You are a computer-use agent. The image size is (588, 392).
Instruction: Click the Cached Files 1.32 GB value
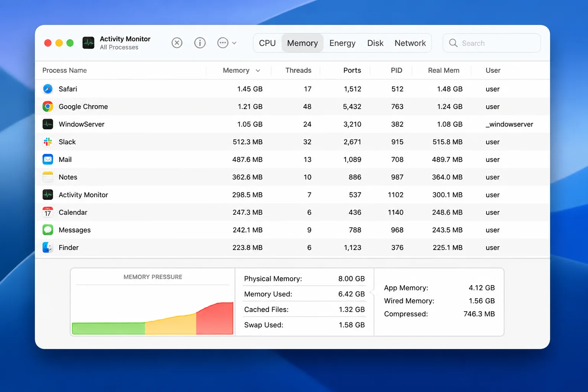pos(352,309)
